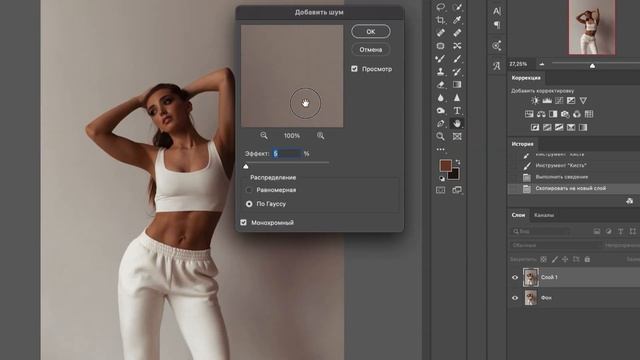This screenshot has height=360, width=640.
Task: Click the background black color swatch
Action: click(453, 175)
